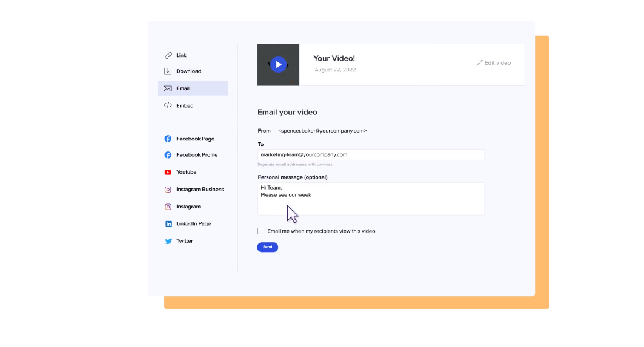Click the Your Video! title
The height and width of the screenshot is (347, 644).
tap(334, 58)
